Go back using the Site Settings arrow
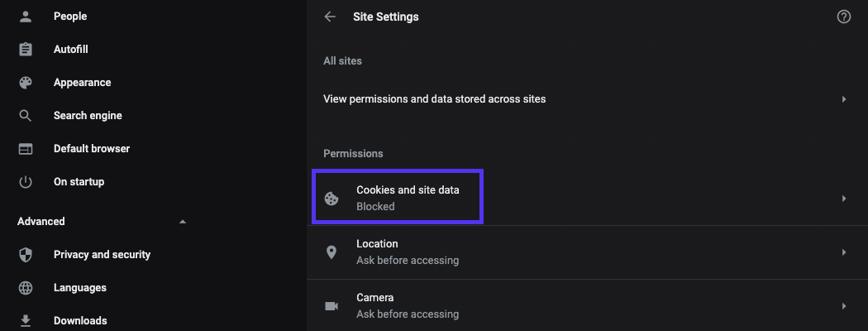The height and width of the screenshot is (331, 868). click(331, 17)
